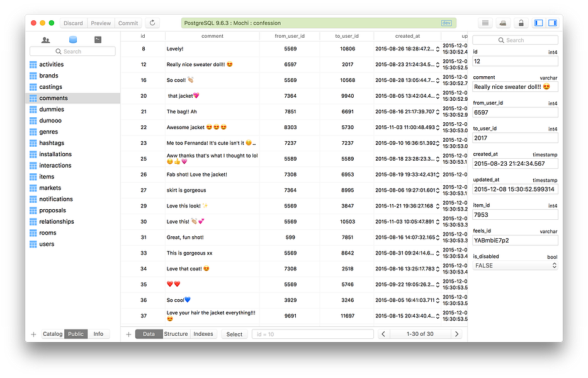Click the right panel Search field
Viewport: 588px width, 378px height.
pyautogui.click(x=515, y=40)
